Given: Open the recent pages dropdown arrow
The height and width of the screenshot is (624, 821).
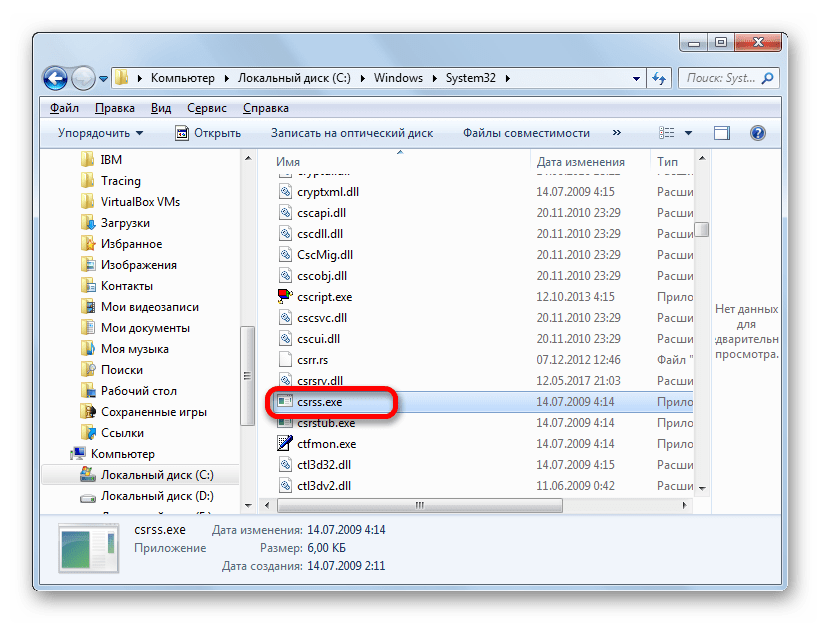Looking at the screenshot, I should [x=103, y=79].
